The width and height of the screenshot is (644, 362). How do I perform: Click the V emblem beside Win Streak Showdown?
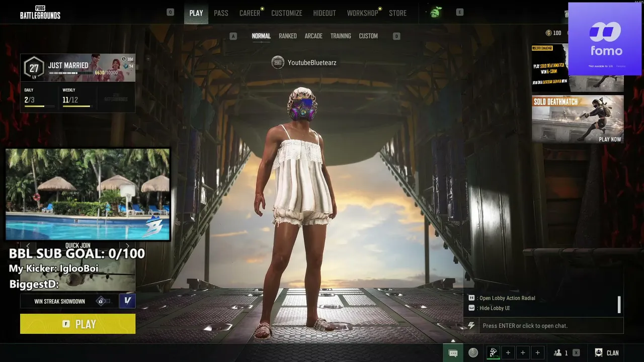pos(127,301)
